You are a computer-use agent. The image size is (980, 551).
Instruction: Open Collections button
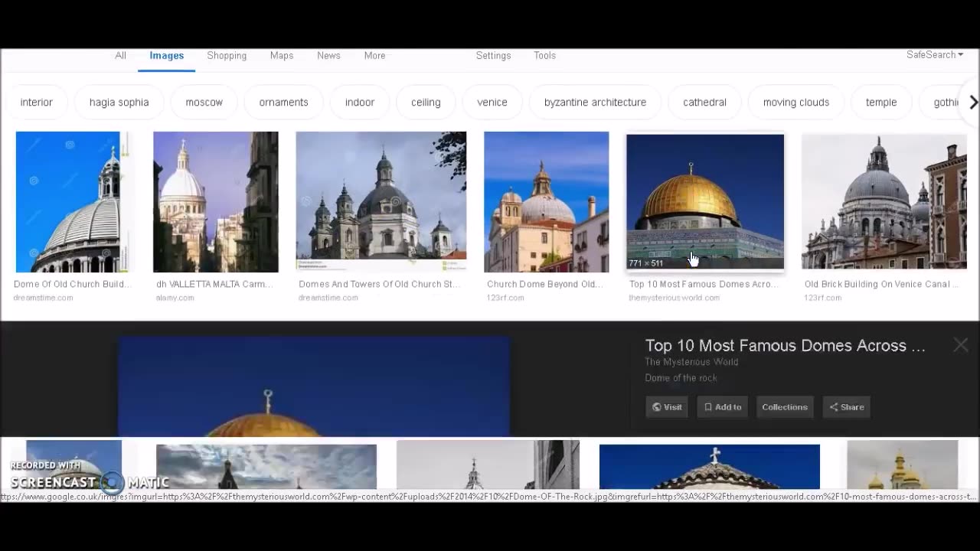(785, 407)
